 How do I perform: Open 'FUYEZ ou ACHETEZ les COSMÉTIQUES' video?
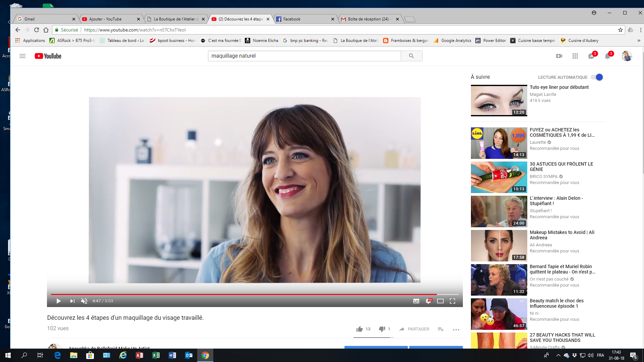point(562,132)
